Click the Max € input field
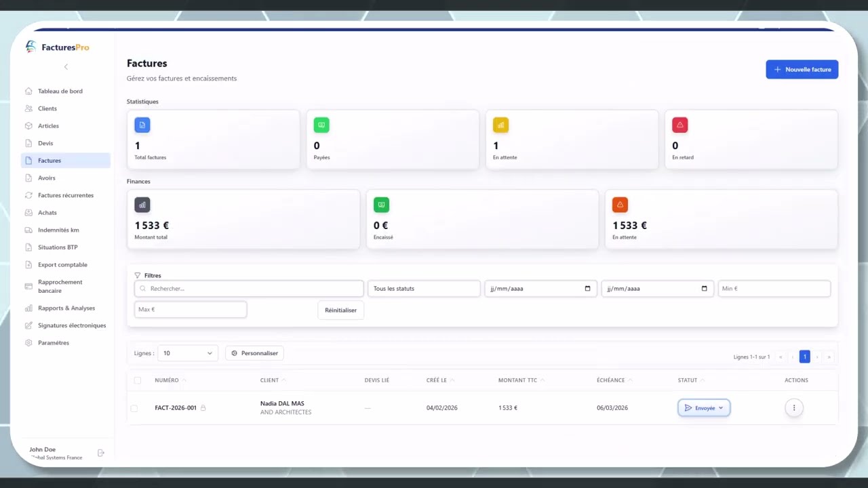 pyautogui.click(x=191, y=310)
